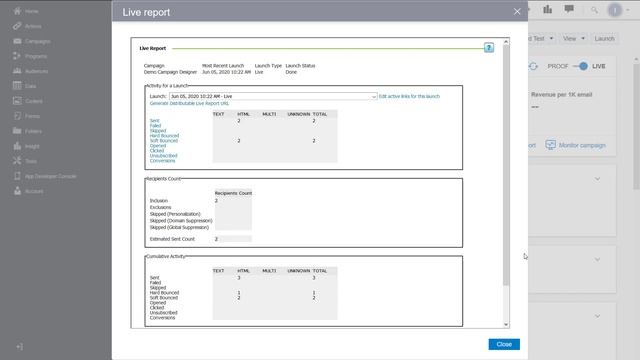Open Forms via sidebar form icon
640x360 pixels.
pyautogui.click(x=17, y=116)
